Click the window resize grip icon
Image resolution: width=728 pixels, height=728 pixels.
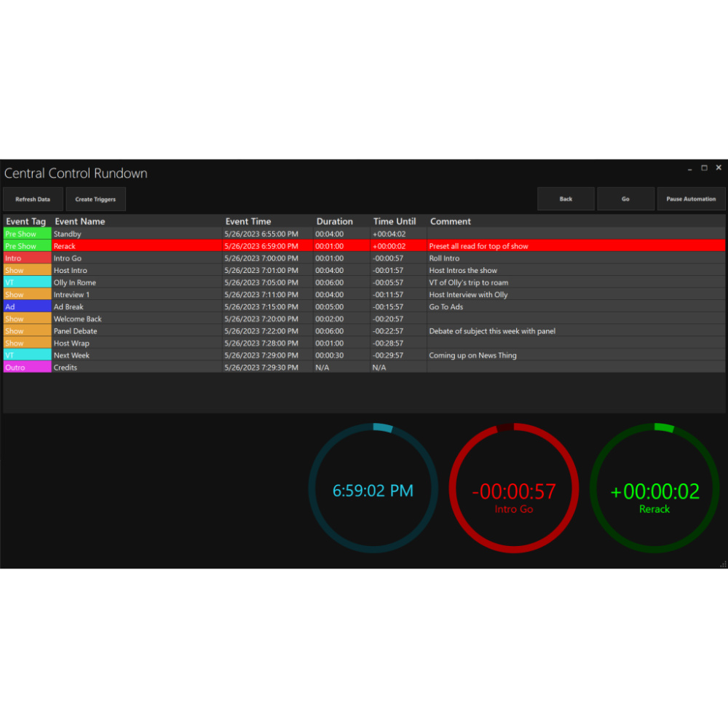point(723,564)
